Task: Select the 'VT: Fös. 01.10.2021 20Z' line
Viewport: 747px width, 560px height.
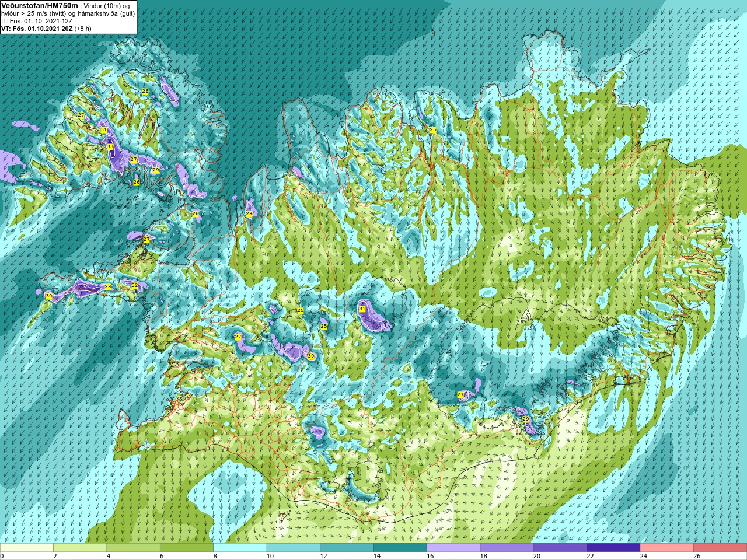Action: coord(37,29)
